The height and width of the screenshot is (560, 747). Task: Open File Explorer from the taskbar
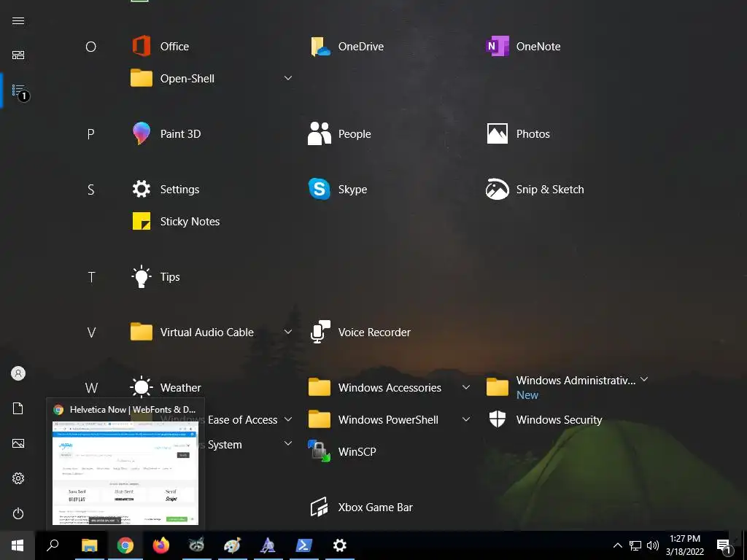pyautogui.click(x=89, y=545)
